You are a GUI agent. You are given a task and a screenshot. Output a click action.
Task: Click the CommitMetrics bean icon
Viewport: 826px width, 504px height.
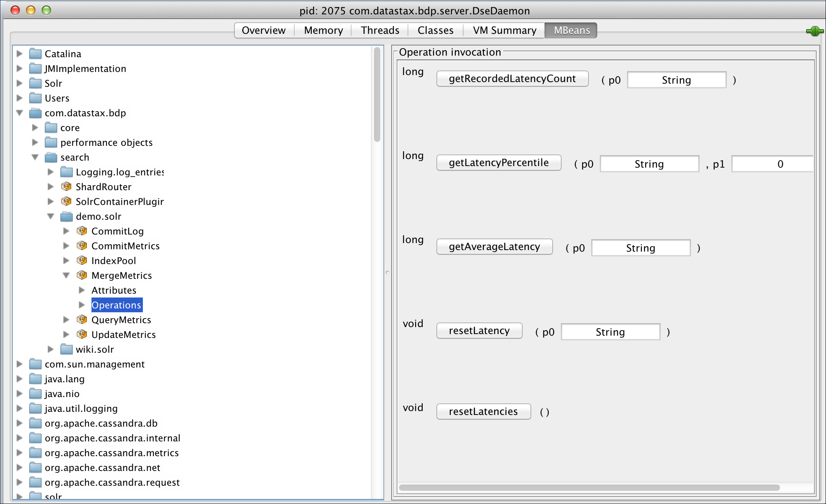click(x=82, y=246)
